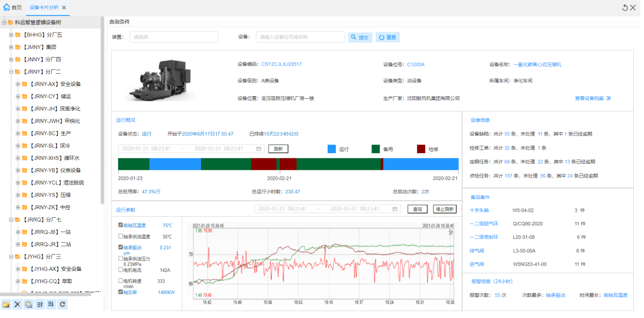Expand the 【JMNY】集团 tree node

pyautogui.click(x=11, y=47)
